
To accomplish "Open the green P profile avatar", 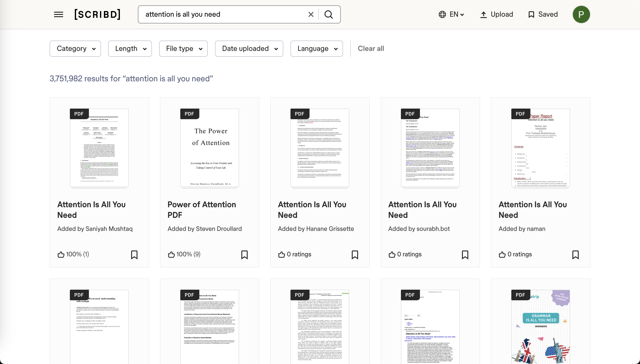I will [x=581, y=14].
